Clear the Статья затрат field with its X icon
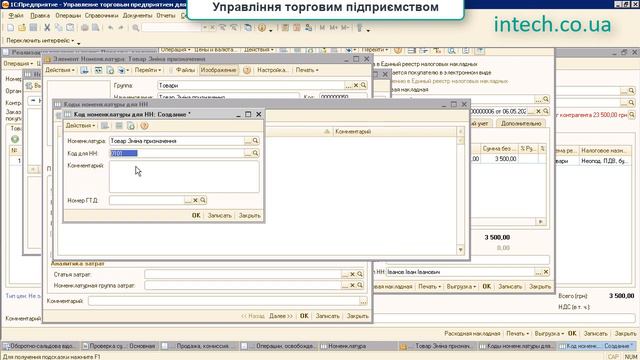 (352, 274)
